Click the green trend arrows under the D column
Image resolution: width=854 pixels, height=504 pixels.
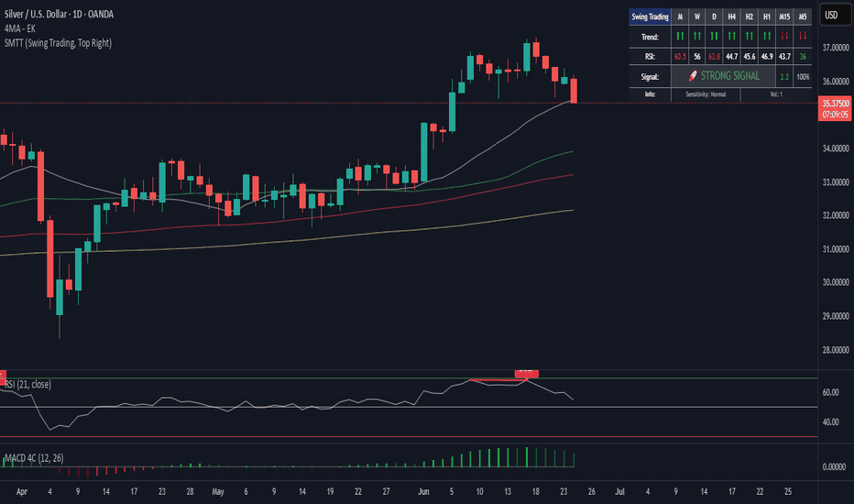(x=714, y=37)
